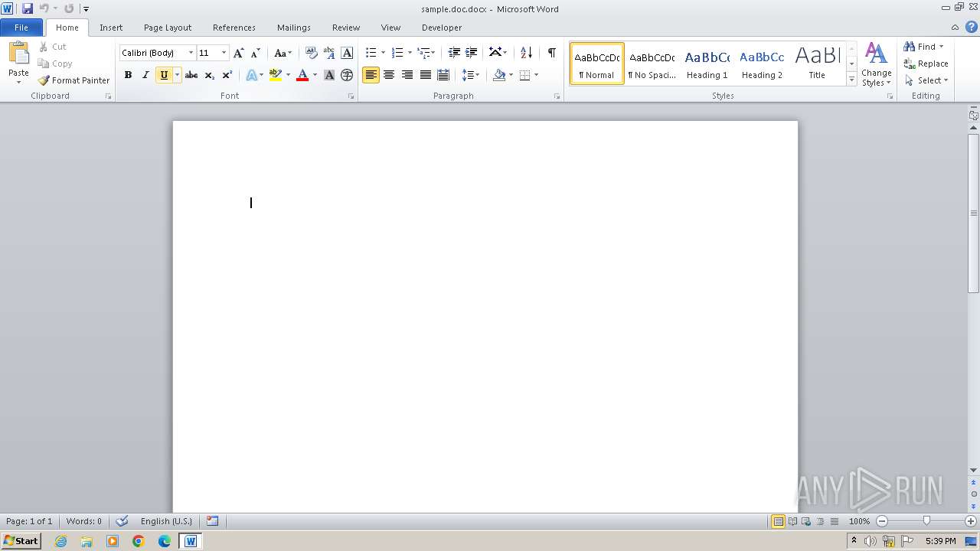Click the Paste clipboard icon

pos(18,54)
